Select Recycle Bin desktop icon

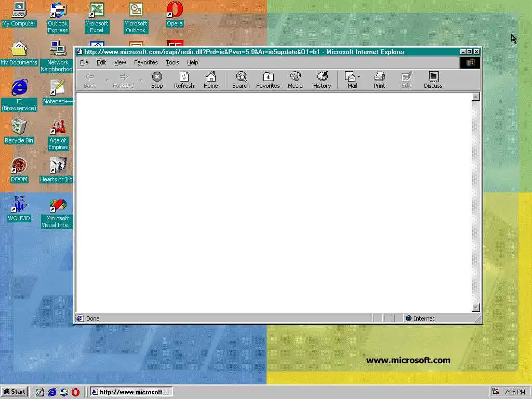click(19, 131)
